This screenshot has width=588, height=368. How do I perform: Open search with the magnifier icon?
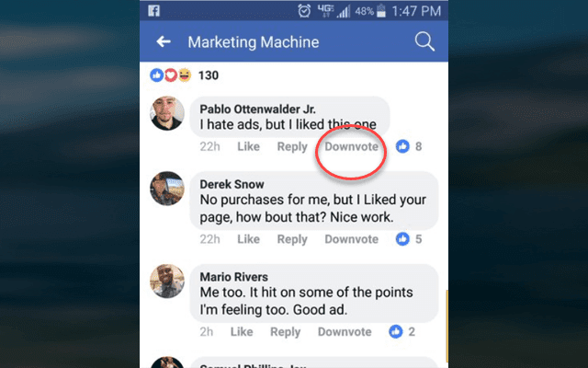tap(424, 41)
